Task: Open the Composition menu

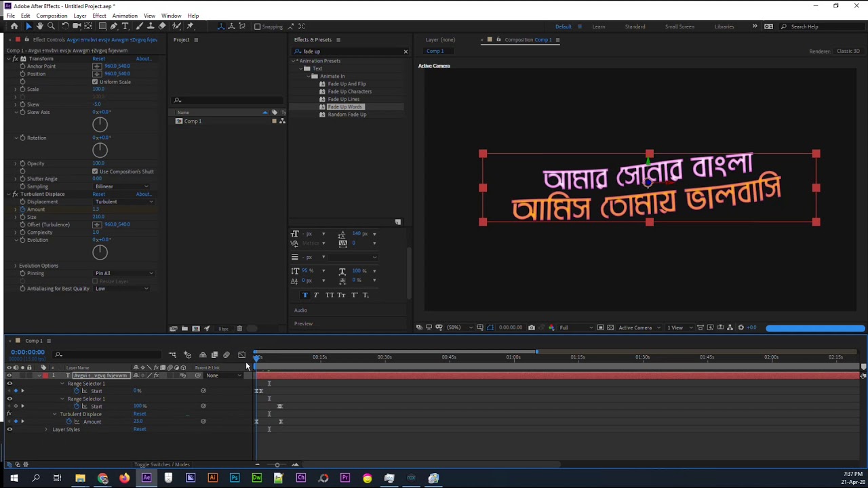Action: 52,16
